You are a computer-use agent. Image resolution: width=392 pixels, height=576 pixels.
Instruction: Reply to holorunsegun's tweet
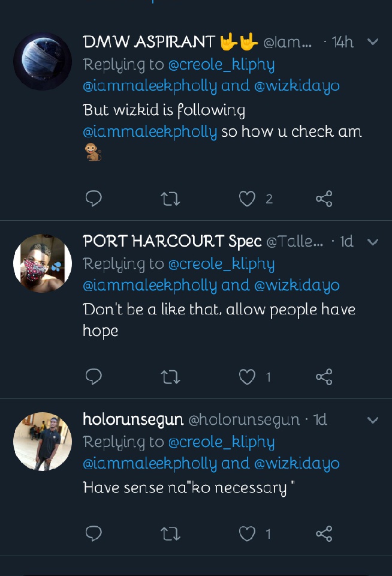coord(94,533)
